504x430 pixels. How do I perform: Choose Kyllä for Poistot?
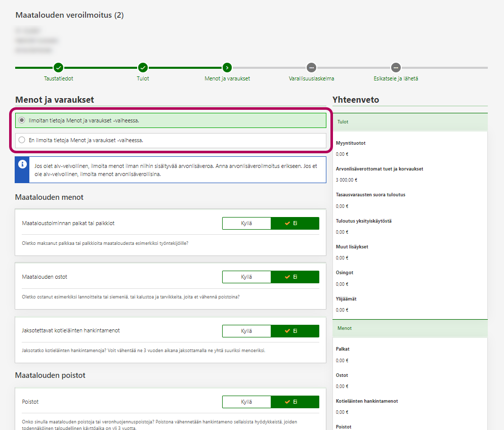point(246,402)
